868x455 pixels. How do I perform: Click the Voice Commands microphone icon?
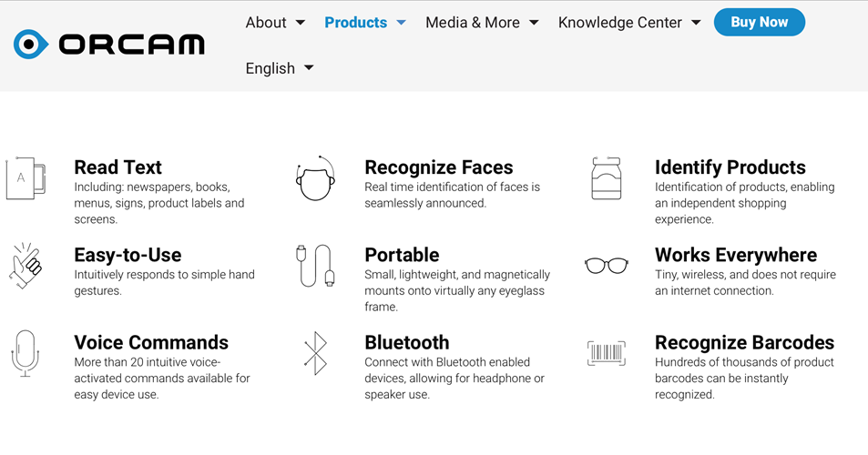tap(26, 354)
